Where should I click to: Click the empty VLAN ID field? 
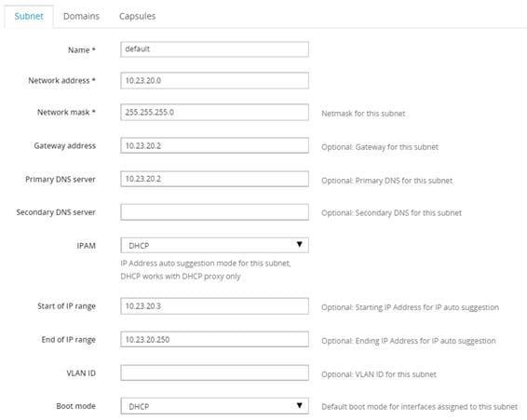(x=214, y=373)
